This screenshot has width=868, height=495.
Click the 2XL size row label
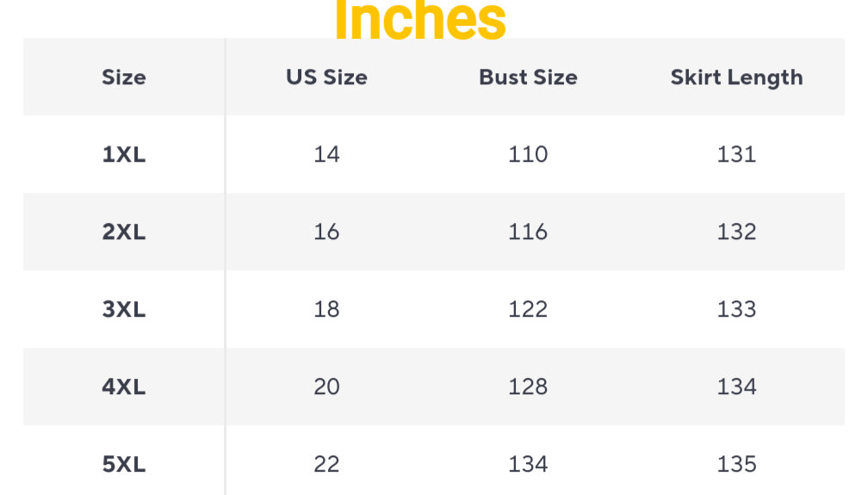tap(124, 232)
